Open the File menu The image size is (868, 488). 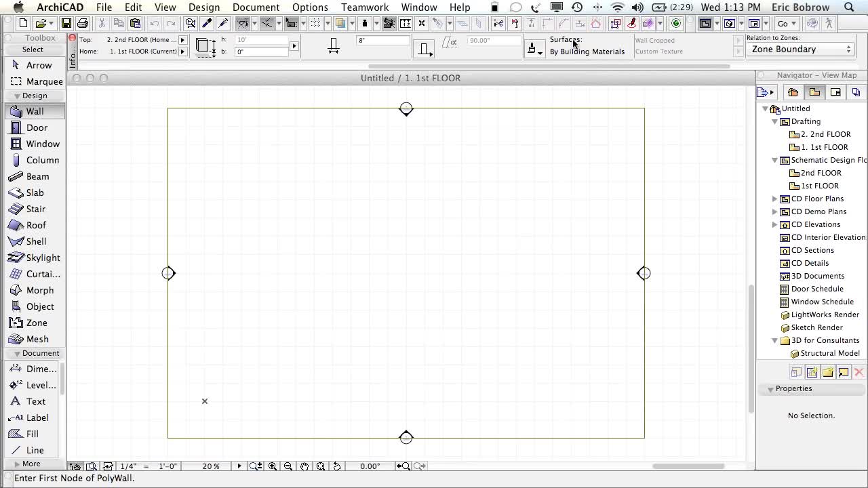tap(104, 7)
